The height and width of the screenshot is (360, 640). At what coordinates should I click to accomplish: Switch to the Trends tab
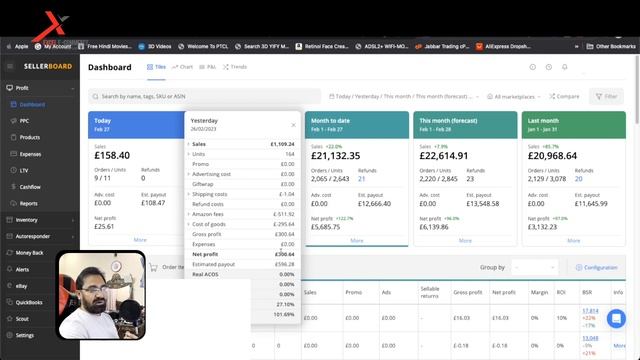coord(235,67)
